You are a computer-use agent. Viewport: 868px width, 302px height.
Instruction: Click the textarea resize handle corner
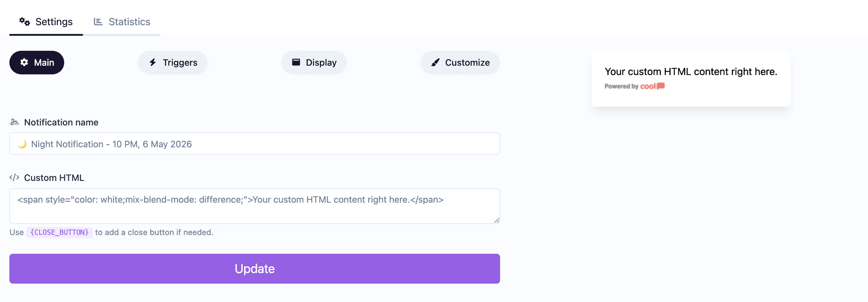click(497, 220)
